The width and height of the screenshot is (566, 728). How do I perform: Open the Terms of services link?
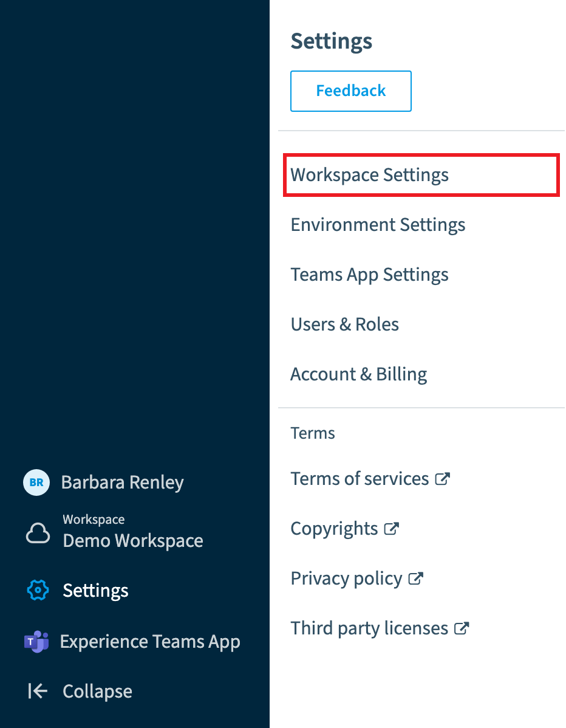[360, 479]
